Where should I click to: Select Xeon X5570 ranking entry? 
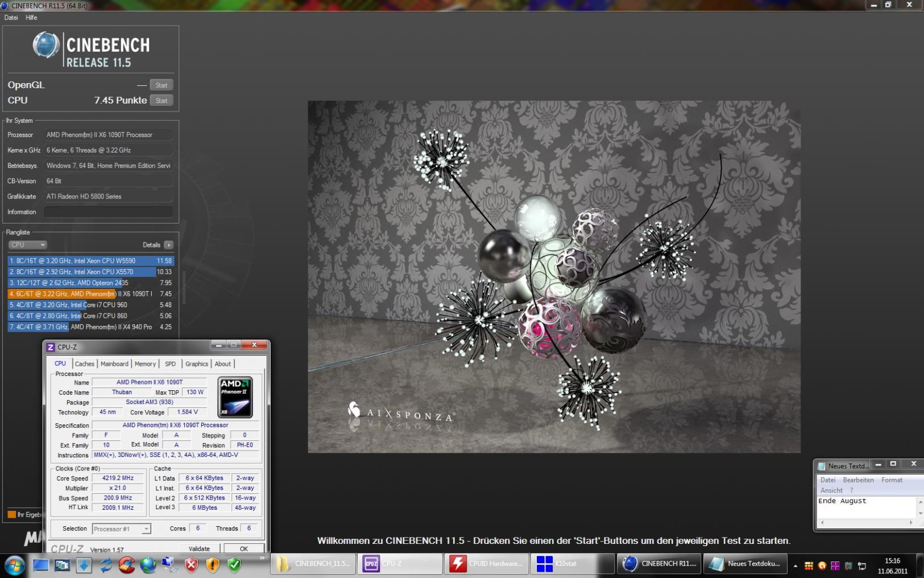tap(91, 272)
